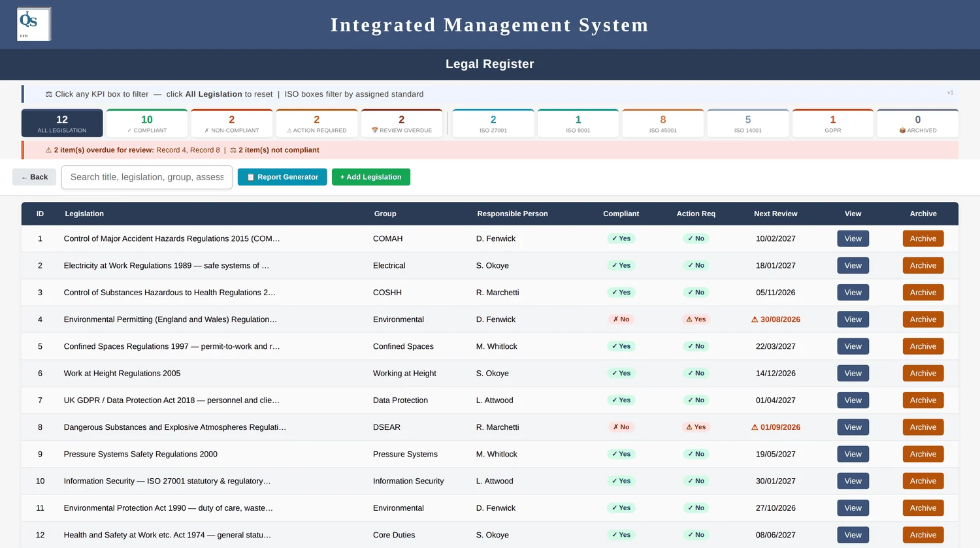980x548 pixels.
Task: Click the overdue warning date 30/08/2026
Action: [x=776, y=319]
